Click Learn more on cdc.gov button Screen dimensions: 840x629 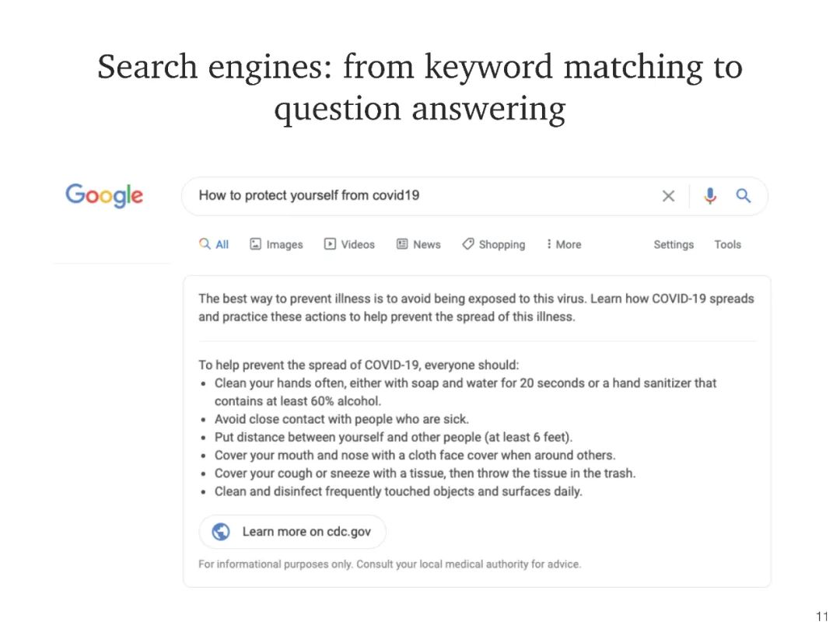pyautogui.click(x=292, y=532)
